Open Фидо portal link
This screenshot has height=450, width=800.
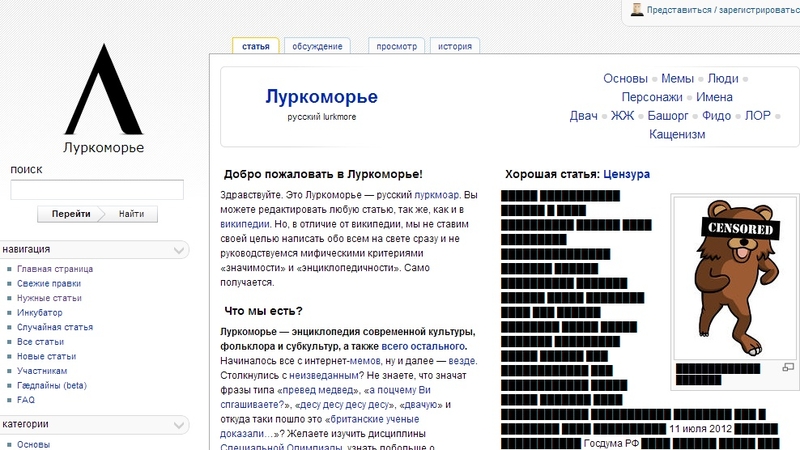[716, 116]
